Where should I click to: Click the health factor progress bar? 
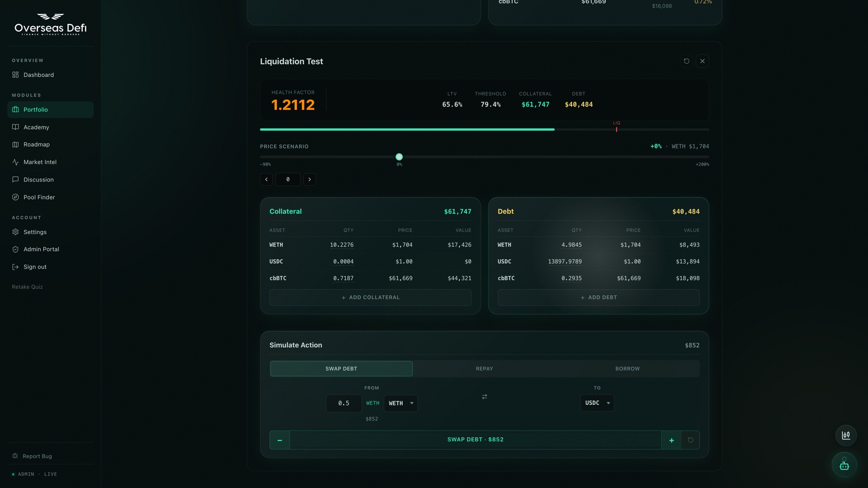pos(484,130)
